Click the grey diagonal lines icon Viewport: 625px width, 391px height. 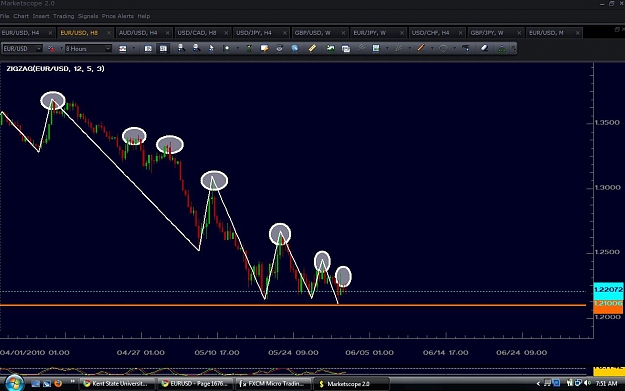pyautogui.click(x=361, y=48)
